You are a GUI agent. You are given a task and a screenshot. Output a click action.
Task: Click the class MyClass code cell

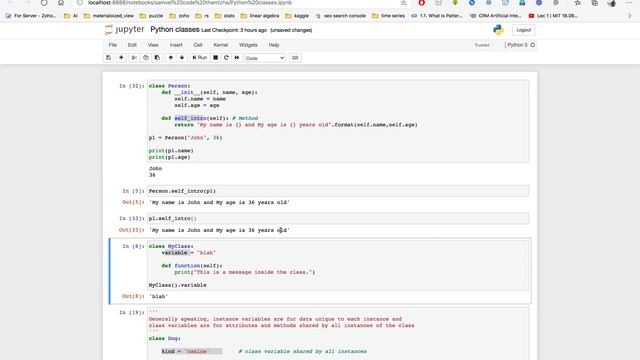[x=338, y=265]
